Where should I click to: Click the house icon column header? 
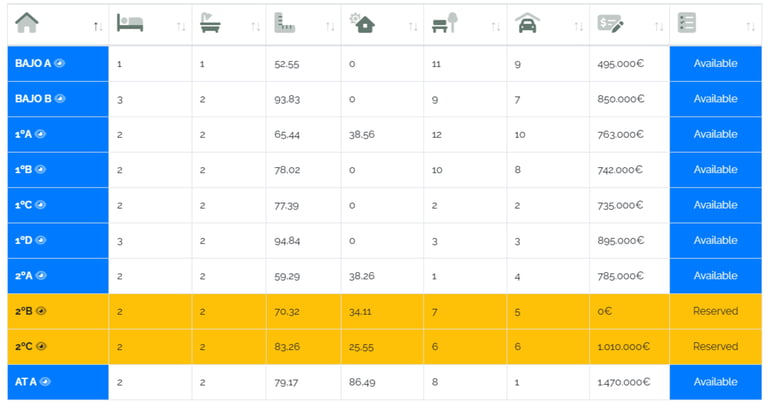tap(28, 23)
